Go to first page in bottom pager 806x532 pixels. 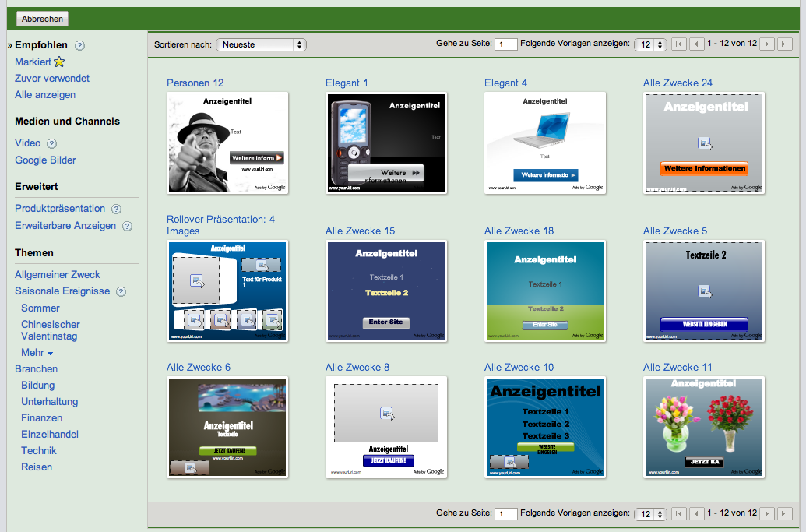coord(679,513)
